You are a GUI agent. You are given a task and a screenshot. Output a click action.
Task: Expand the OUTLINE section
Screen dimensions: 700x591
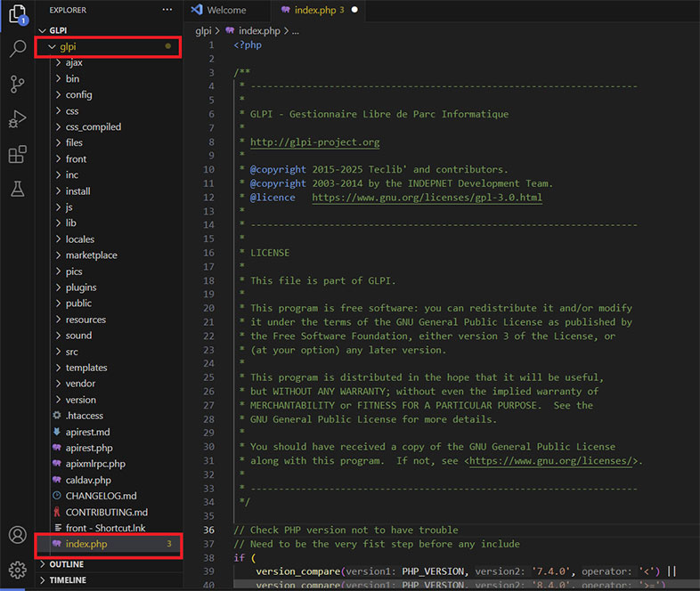coord(66,564)
